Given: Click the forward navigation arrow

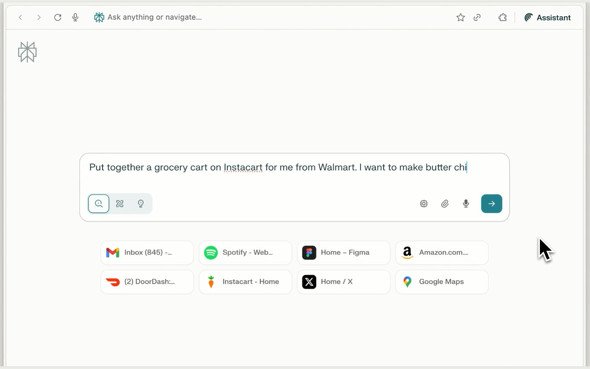Looking at the screenshot, I should pyautogui.click(x=39, y=17).
